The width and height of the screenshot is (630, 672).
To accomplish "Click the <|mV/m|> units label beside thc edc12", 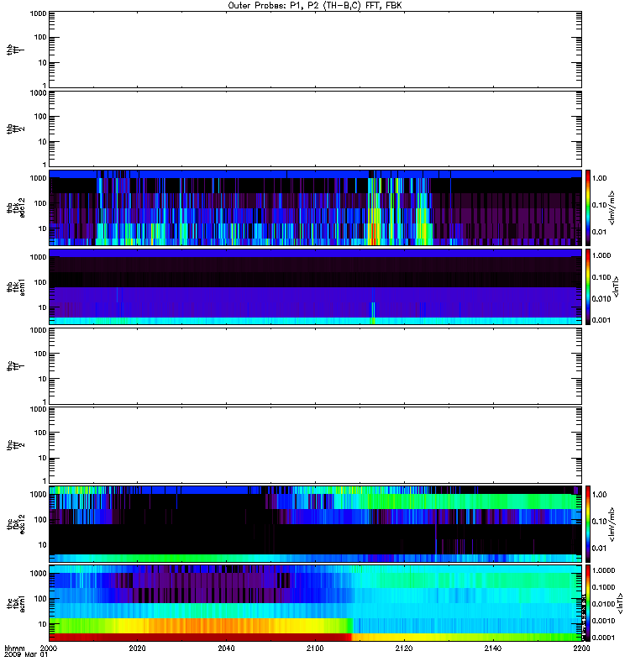I will [612, 524].
